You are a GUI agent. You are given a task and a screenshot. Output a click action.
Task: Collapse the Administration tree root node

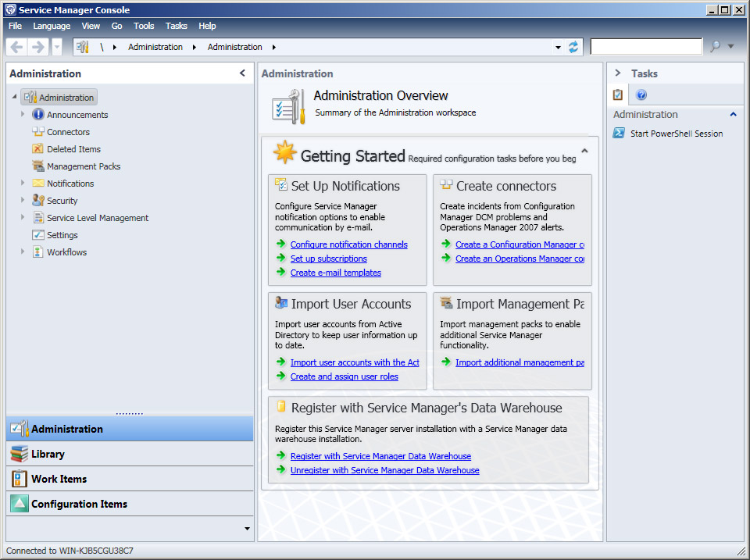point(14,97)
